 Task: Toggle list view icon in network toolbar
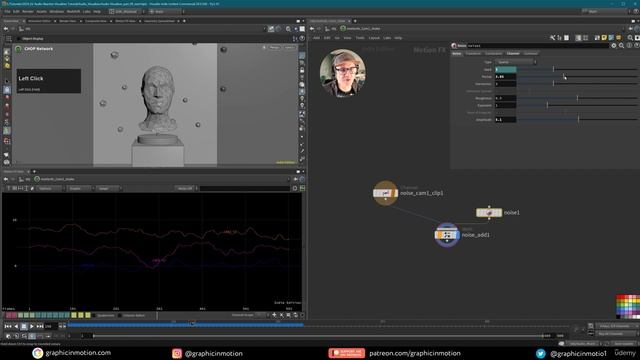(x=578, y=38)
